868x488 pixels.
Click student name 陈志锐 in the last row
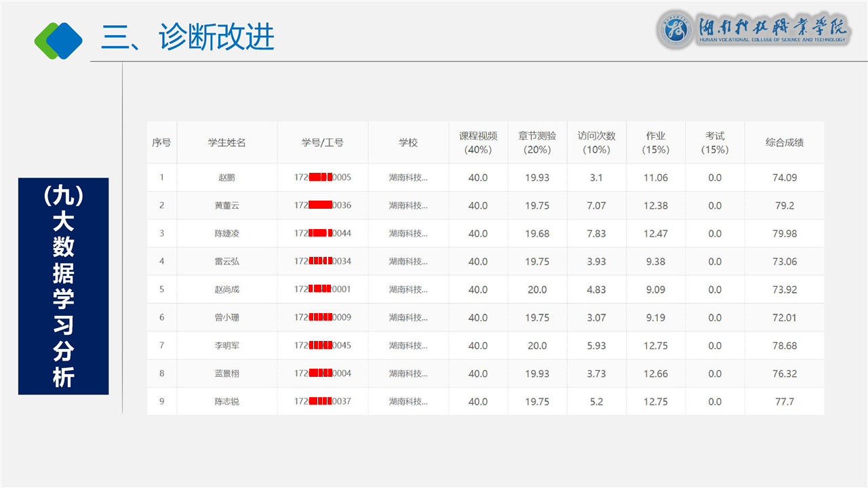(x=226, y=401)
